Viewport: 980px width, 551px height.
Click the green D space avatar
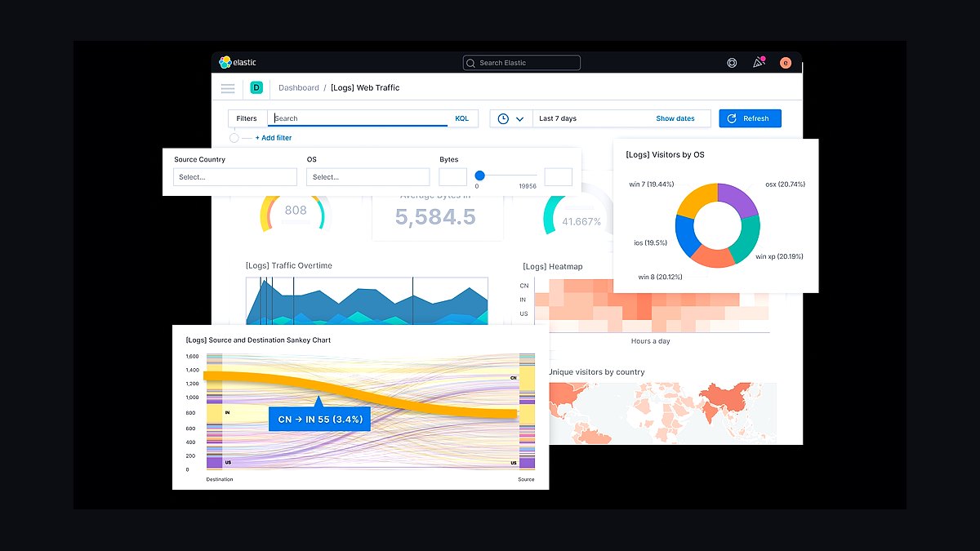pyautogui.click(x=256, y=87)
